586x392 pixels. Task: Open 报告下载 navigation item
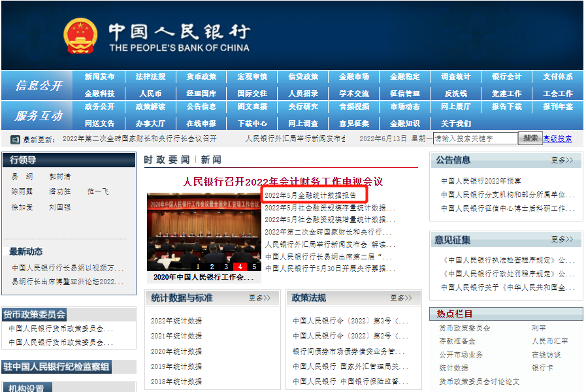[506, 107]
